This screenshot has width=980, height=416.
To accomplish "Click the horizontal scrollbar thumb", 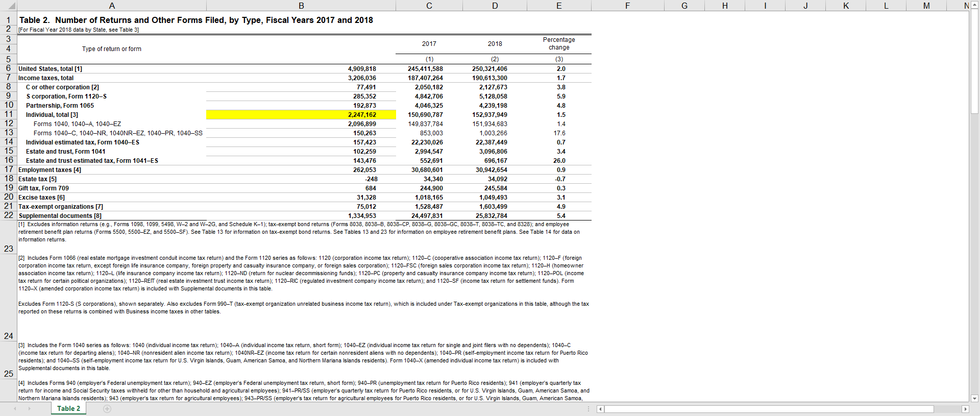I will (x=769, y=409).
